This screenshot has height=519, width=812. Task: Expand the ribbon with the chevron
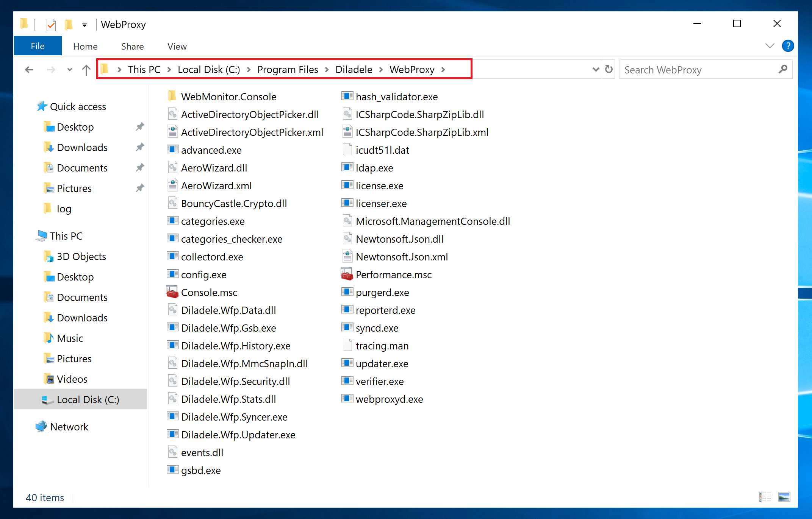[770, 46]
